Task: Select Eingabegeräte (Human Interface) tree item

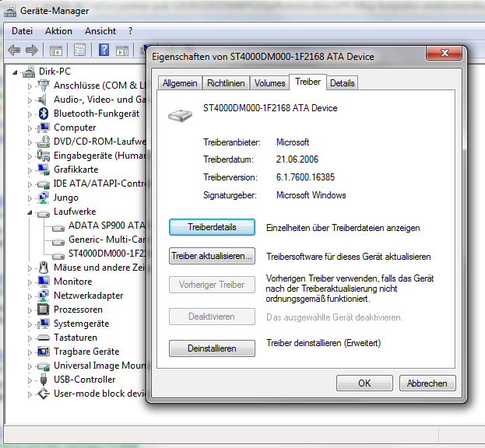Action: tap(100, 156)
